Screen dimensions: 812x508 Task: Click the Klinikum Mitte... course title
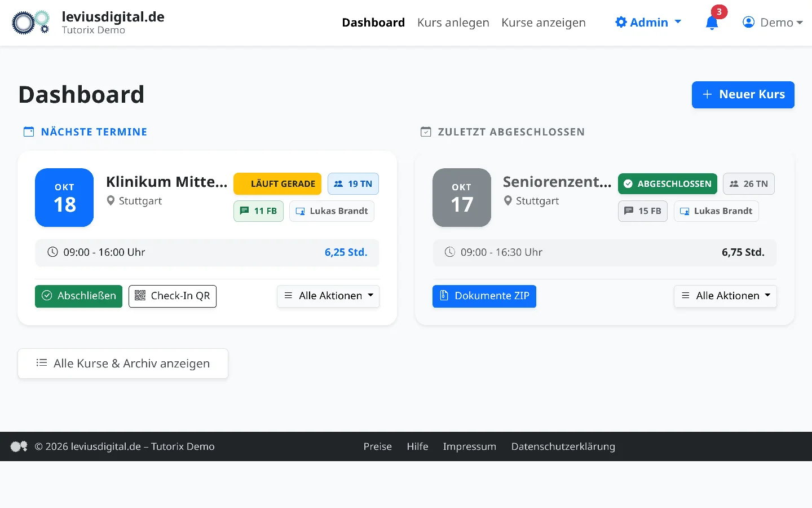(x=167, y=182)
